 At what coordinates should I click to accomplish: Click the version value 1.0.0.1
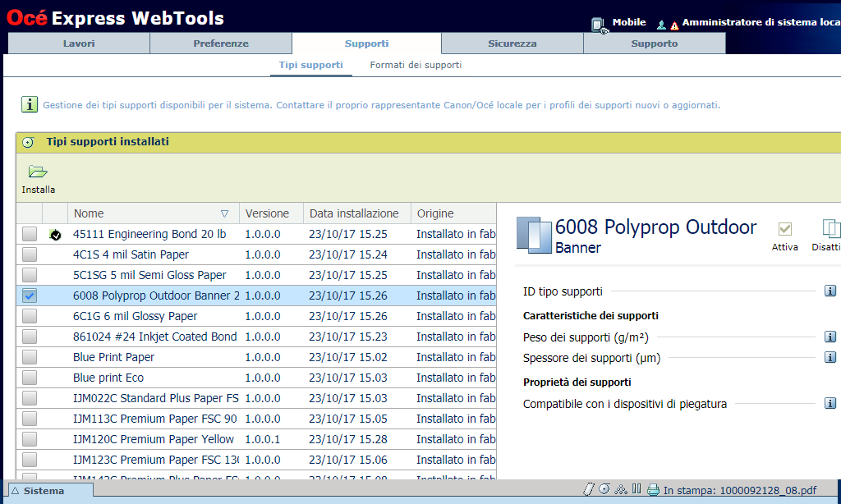tap(263, 439)
